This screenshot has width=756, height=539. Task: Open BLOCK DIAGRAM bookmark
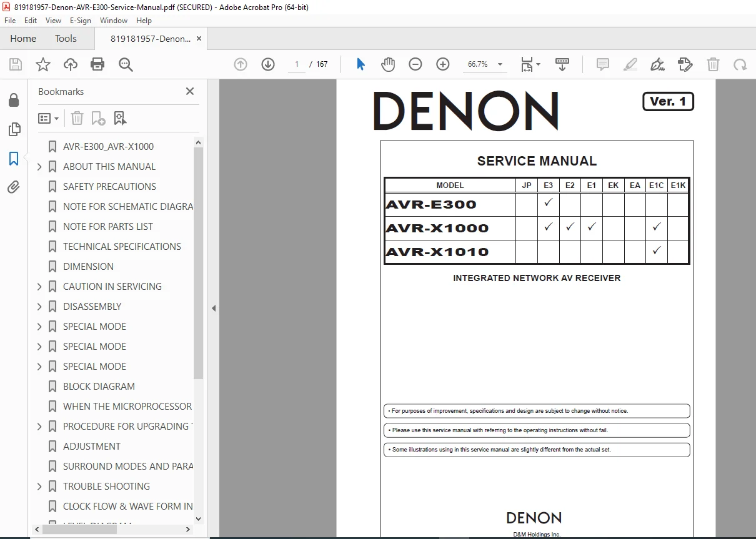pyautogui.click(x=99, y=387)
